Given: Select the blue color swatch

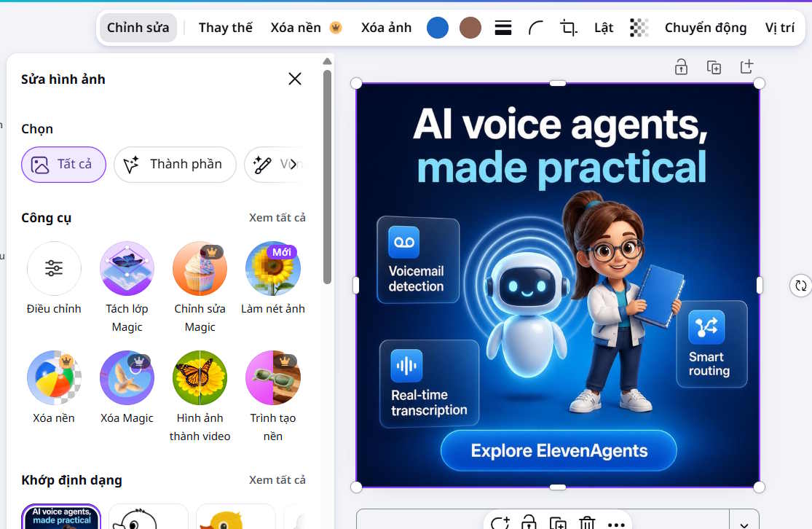Looking at the screenshot, I should (x=438, y=28).
